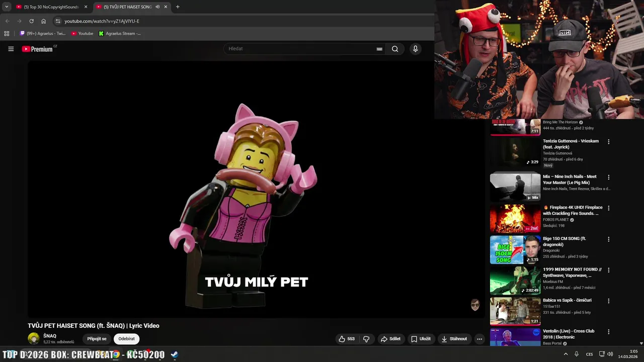Click the address bar URL
The width and height of the screenshot is (644, 362).
(x=102, y=21)
